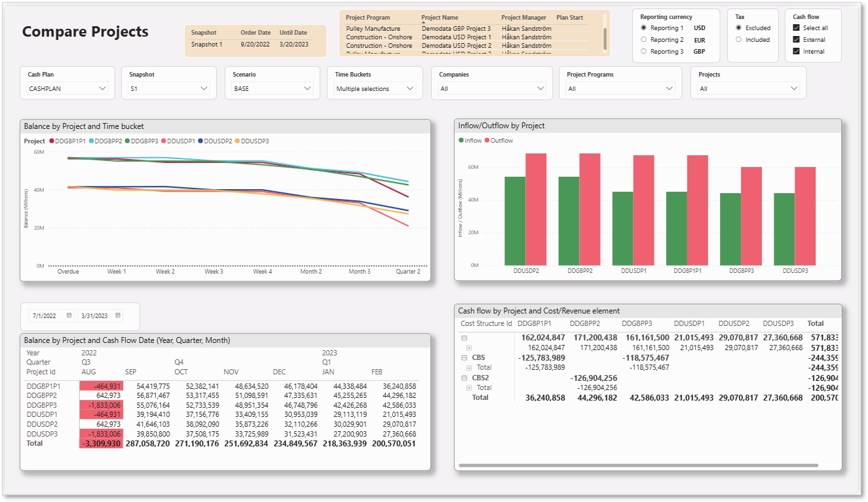Sort by Project Program column header
Viewport: 868px width, 502px height.
[368, 18]
